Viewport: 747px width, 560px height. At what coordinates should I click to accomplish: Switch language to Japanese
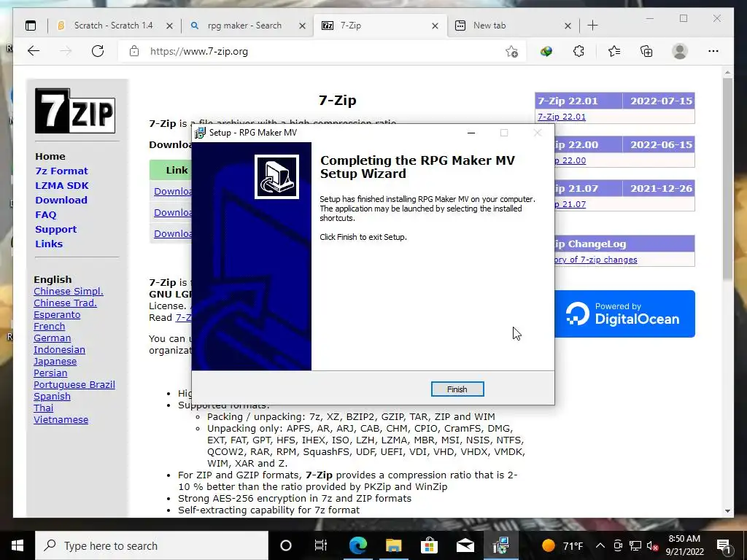[x=55, y=362]
